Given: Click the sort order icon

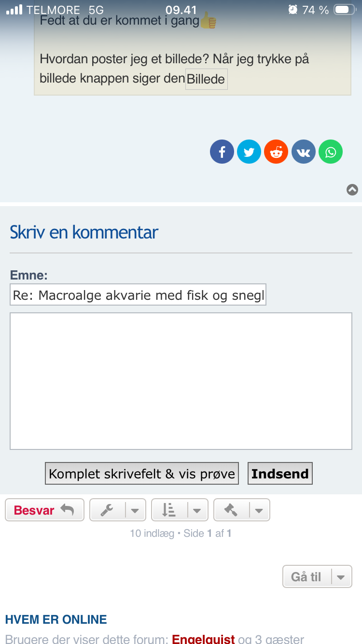Looking at the screenshot, I should 168,510.
